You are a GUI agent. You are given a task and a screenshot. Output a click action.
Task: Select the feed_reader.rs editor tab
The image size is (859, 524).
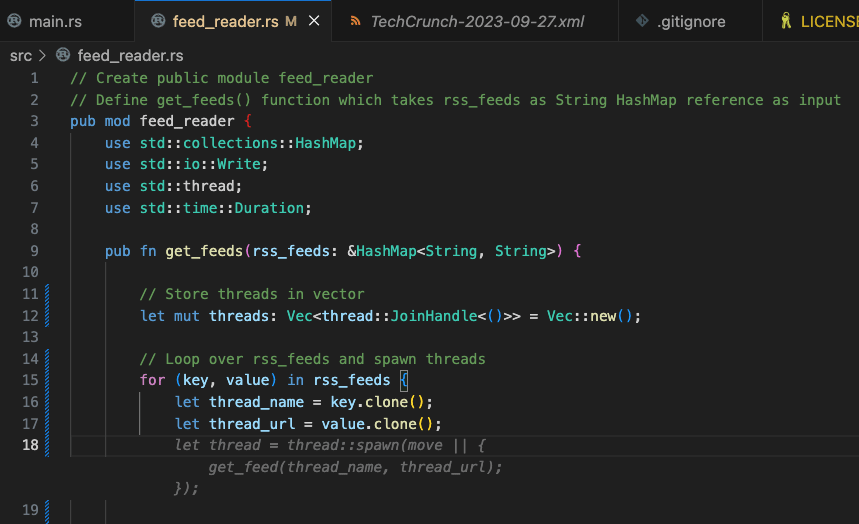233,21
